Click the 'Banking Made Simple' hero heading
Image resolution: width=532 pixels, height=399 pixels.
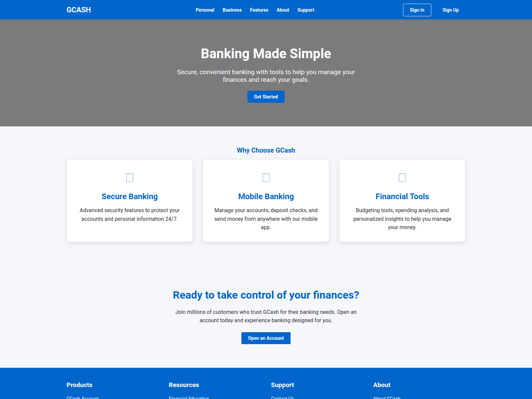click(266, 54)
